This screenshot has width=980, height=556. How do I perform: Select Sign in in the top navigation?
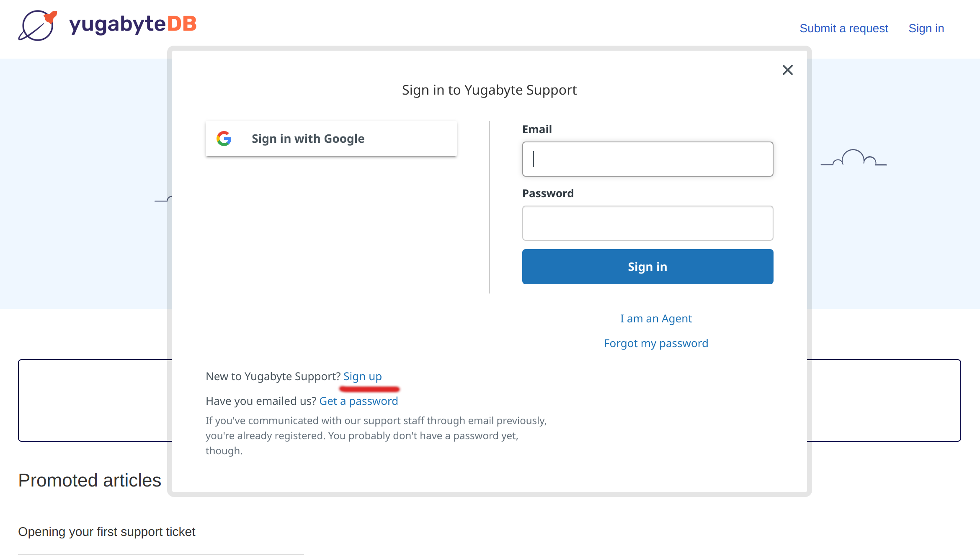926,28
